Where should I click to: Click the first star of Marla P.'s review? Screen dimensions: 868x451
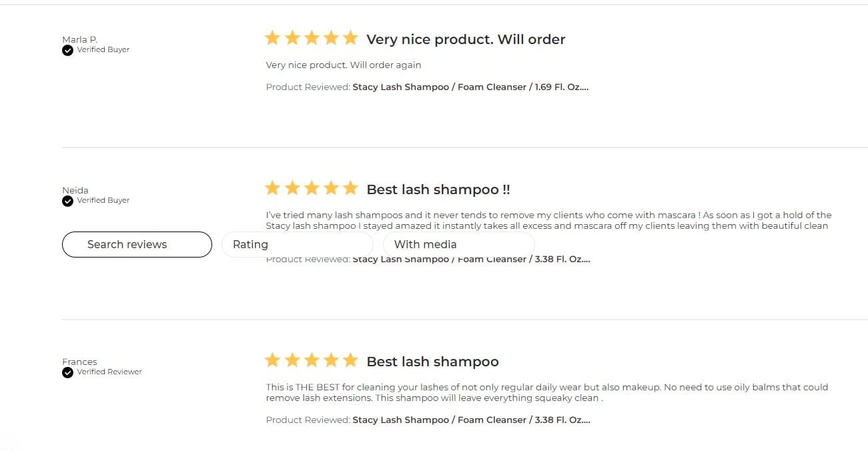pos(272,38)
